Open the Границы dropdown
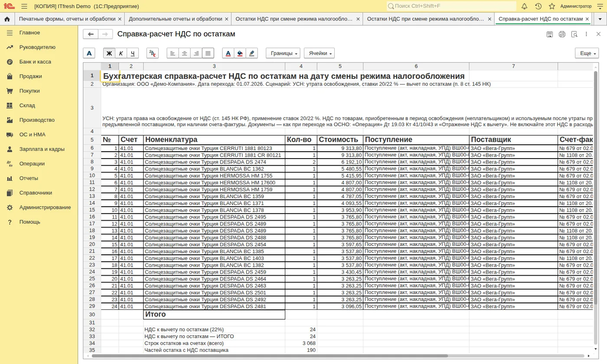The height and width of the screenshot is (364, 607). 283,53
